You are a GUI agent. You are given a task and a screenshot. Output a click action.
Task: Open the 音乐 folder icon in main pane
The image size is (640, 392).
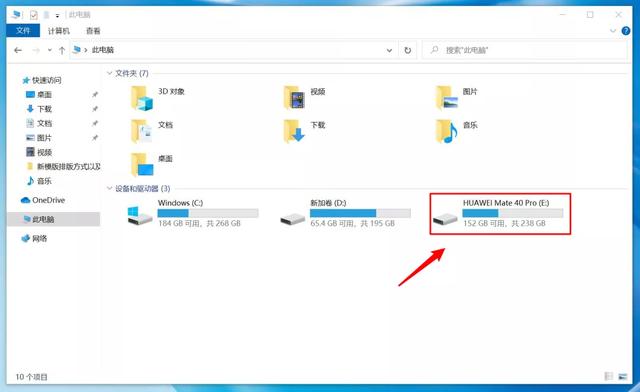pos(447,131)
